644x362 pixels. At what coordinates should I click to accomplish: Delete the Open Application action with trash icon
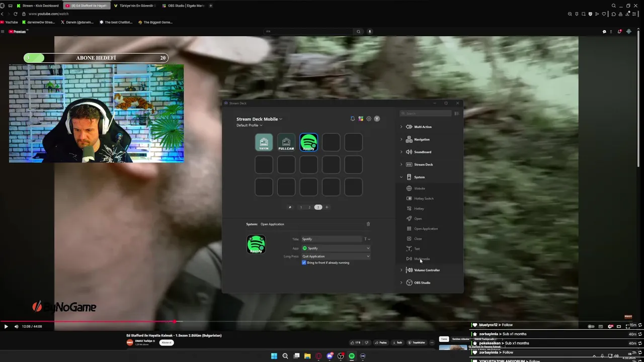[x=368, y=224]
